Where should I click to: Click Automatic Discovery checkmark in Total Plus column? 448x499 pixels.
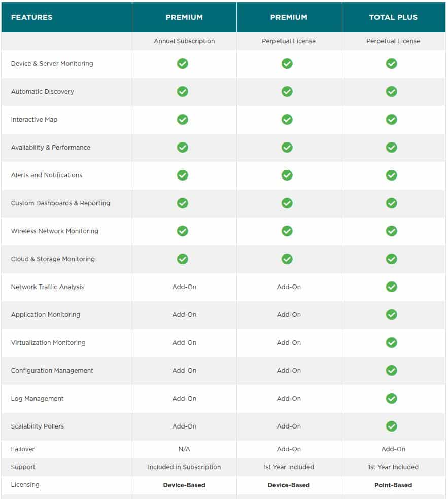click(391, 92)
